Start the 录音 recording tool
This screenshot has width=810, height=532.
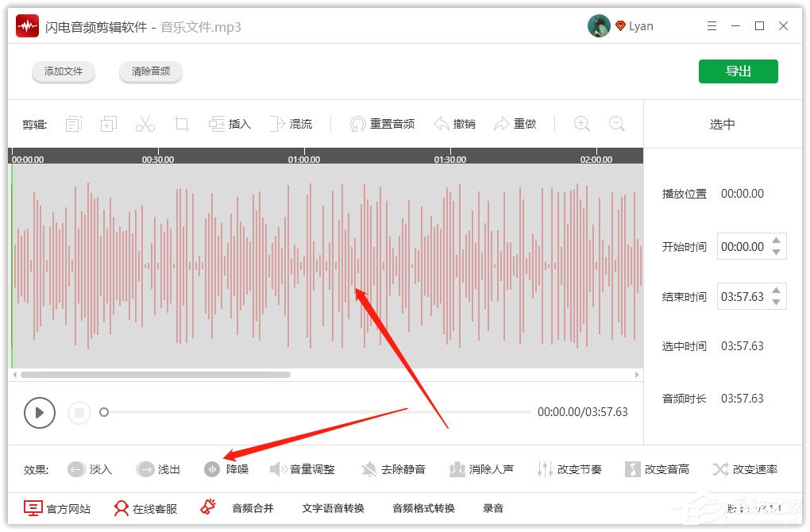pyautogui.click(x=493, y=508)
